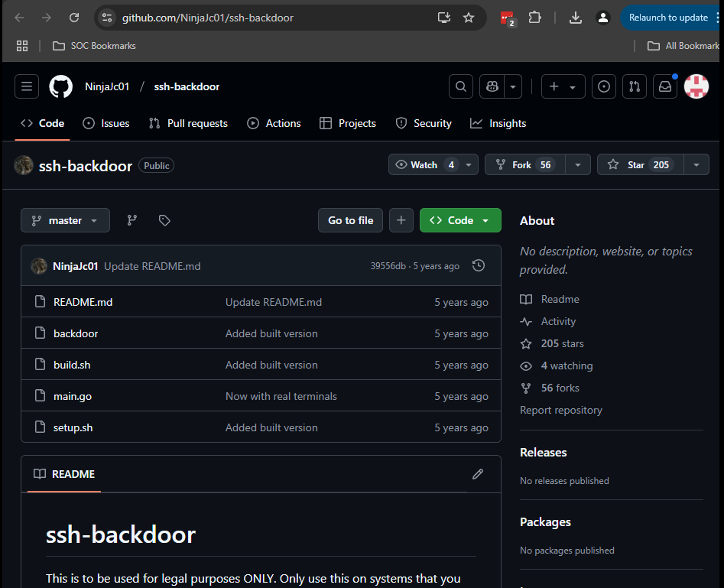Viewport: 724px width, 588px height.
Task: Open pull requests icon in the header
Action: (634, 86)
